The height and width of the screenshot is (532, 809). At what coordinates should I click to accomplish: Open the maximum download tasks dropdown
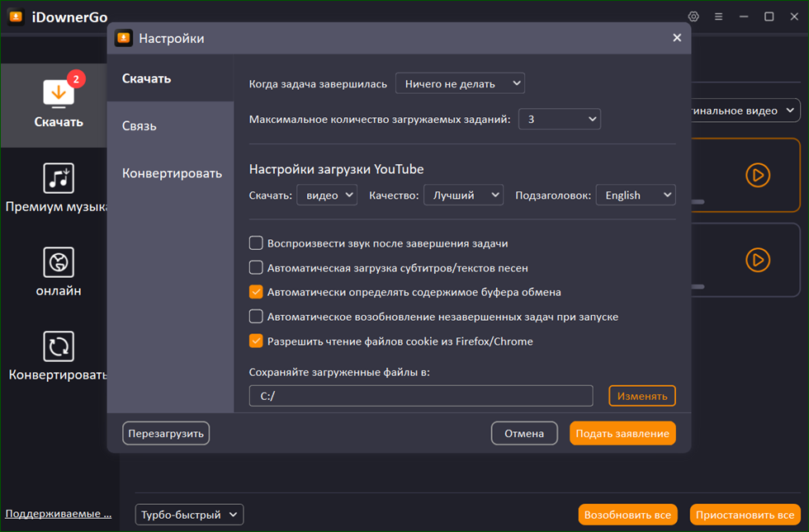point(560,119)
